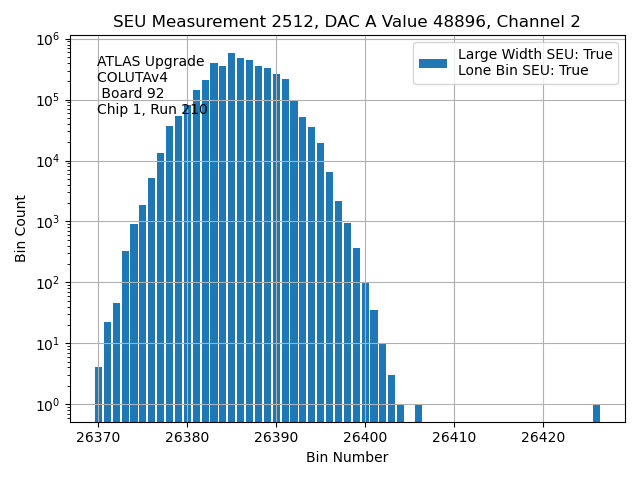This screenshot has width=640, height=480.
Task: Click the 'Bin Count' y-axis label
Action: click(x=21, y=229)
